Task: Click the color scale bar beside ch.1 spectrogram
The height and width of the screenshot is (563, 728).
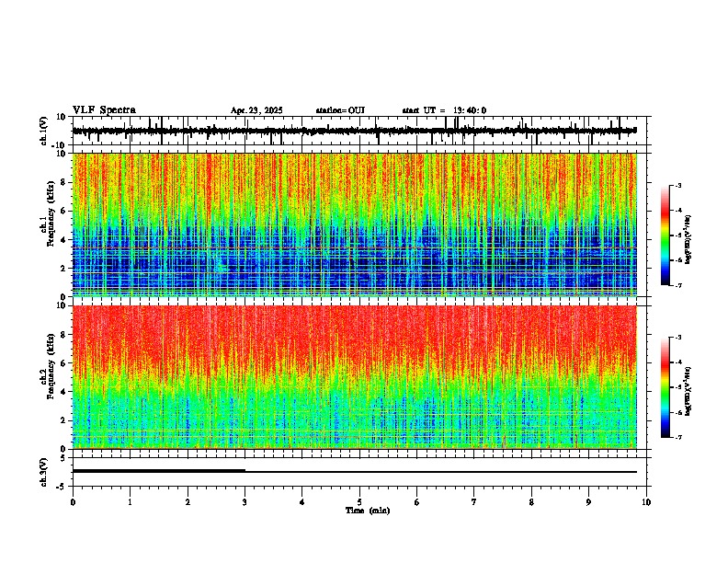Action: click(665, 236)
